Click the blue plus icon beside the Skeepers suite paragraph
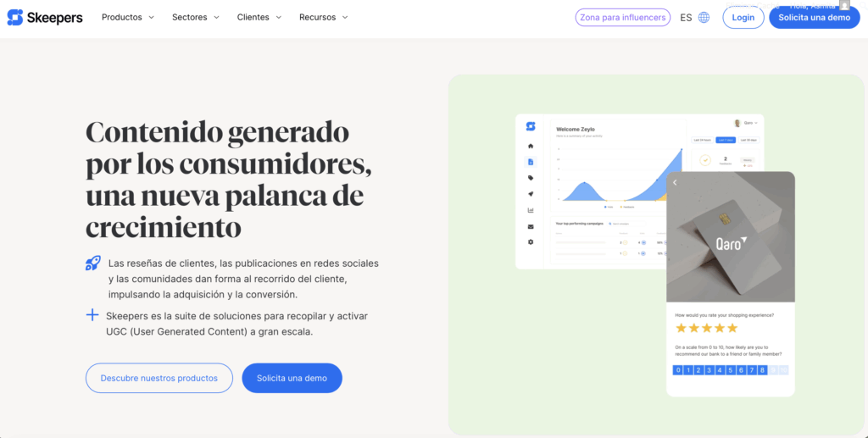Screen dimensions: 868x438 [x=92, y=315]
